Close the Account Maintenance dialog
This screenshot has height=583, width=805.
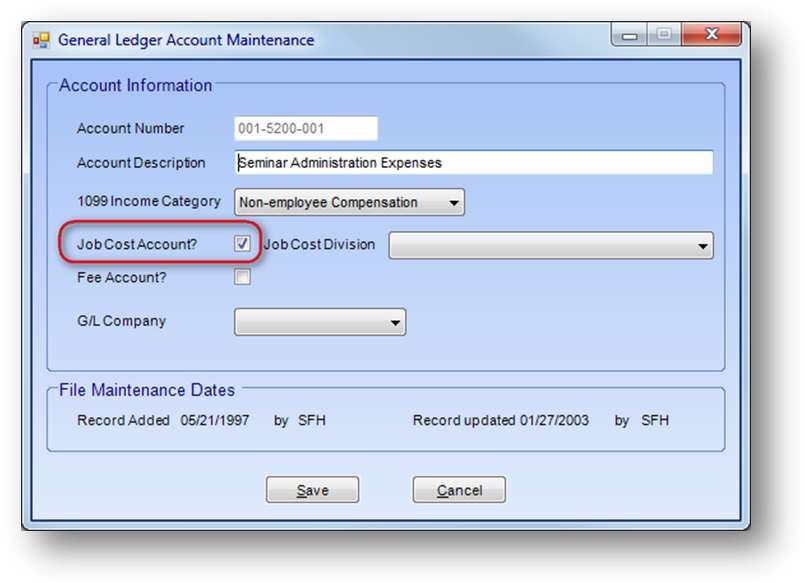coord(710,37)
